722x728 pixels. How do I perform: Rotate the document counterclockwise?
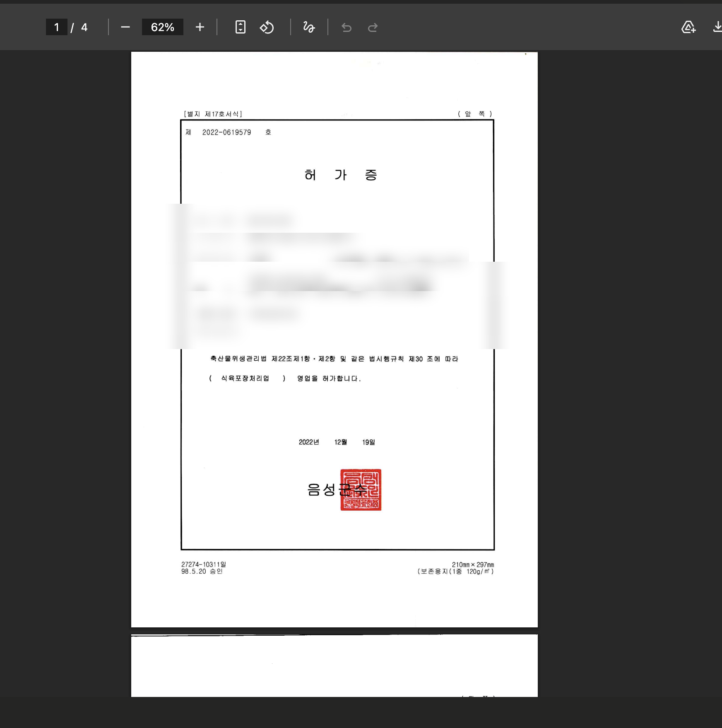coord(267,27)
